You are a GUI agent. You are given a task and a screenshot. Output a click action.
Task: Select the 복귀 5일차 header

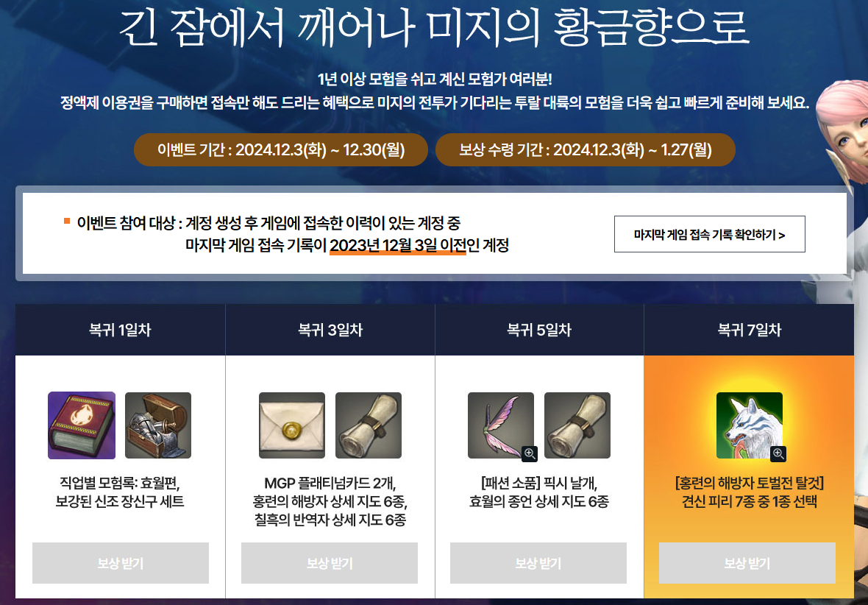pos(539,330)
